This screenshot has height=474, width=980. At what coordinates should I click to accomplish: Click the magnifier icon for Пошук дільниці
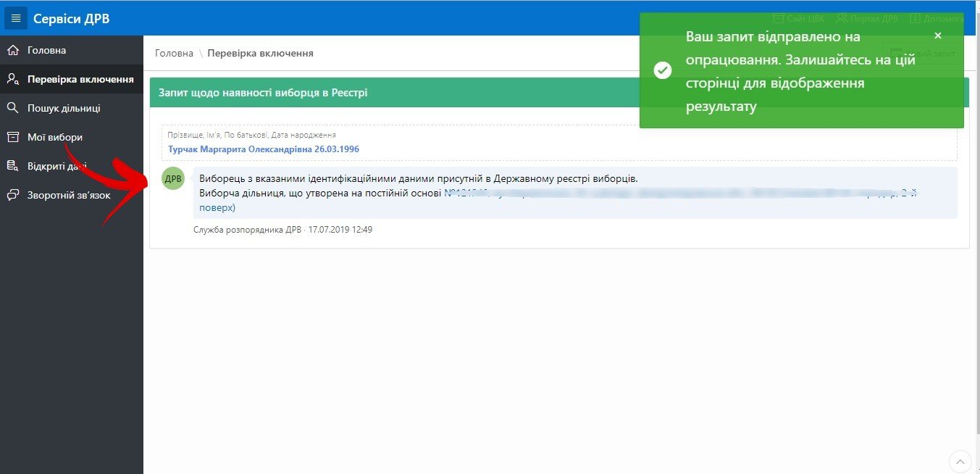click(x=12, y=108)
